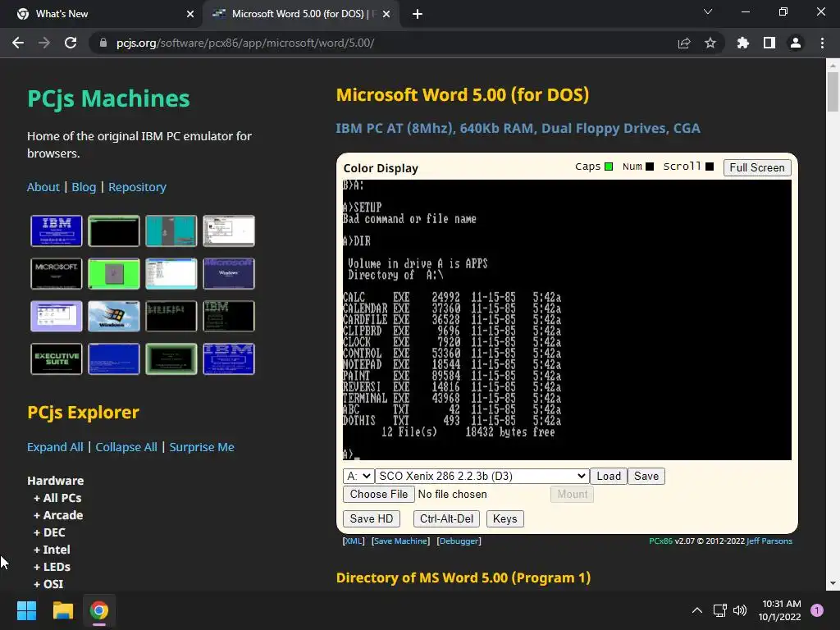The image size is (840, 630).
Task: Click the volume speaker tray icon
Action: (x=740, y=610)
